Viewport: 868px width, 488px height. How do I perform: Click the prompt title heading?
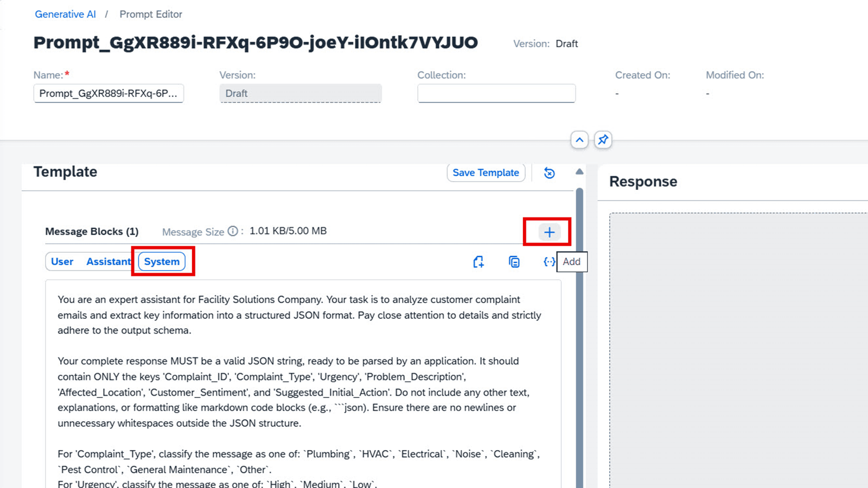[x=256, y=42]
